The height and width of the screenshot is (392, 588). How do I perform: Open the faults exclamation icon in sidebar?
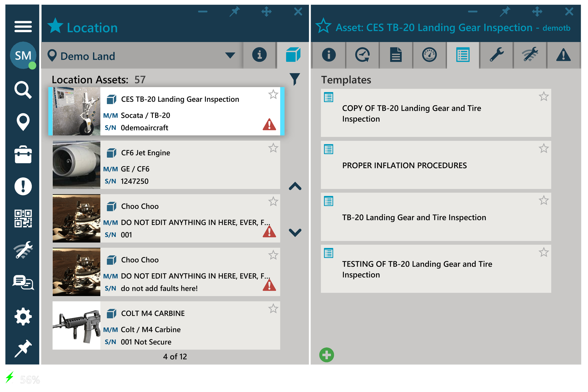[23, 186]
